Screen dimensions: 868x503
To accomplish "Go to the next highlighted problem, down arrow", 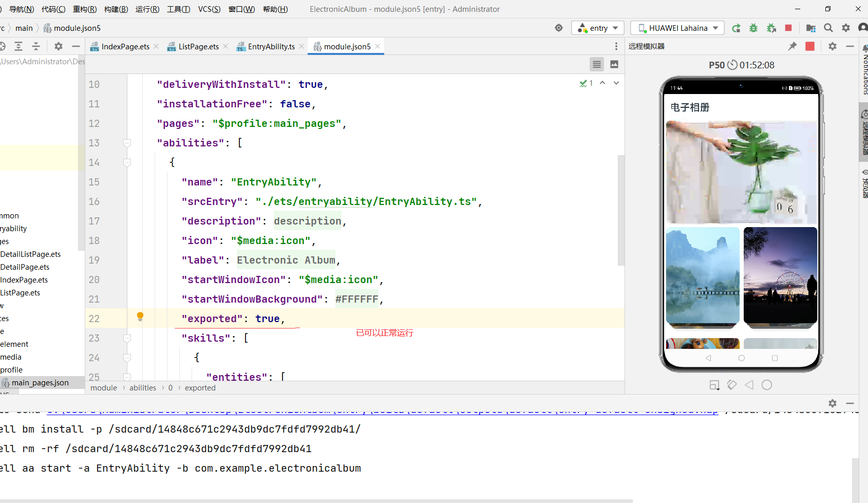I will 616,83.
